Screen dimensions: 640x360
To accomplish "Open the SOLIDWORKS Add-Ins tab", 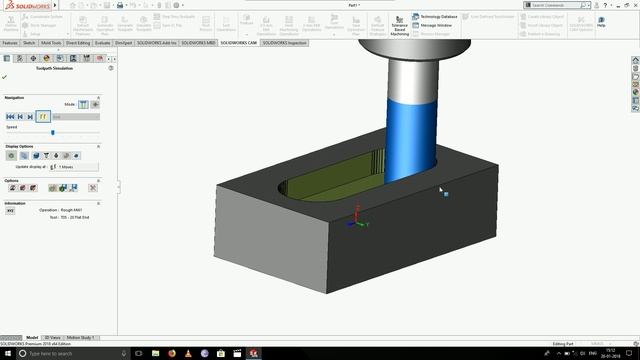I will 156,43.
